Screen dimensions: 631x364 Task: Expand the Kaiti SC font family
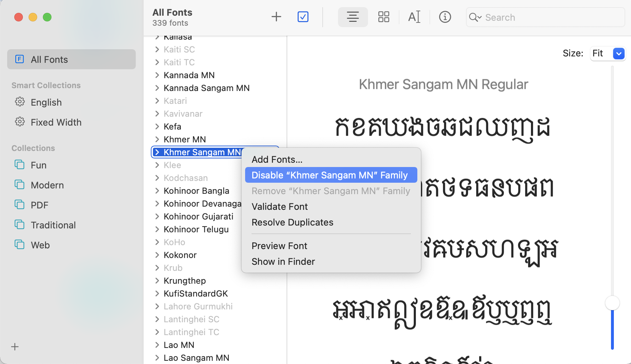[157, 50]
